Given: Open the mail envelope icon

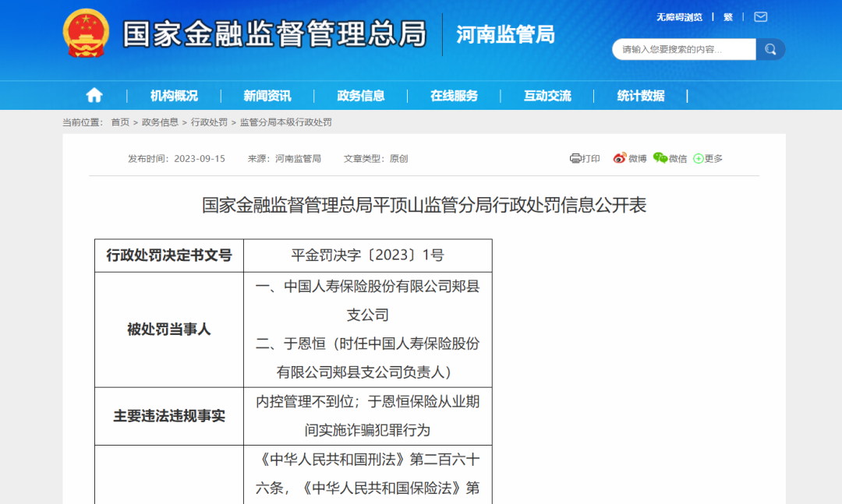Looking at the screenshot, I should coord(760,17).
